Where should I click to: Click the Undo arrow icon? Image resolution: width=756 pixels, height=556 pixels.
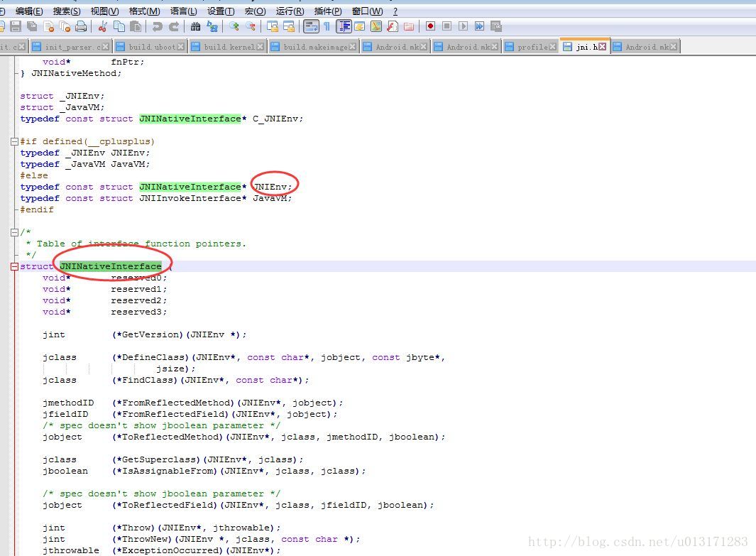(x=157, y=26)
